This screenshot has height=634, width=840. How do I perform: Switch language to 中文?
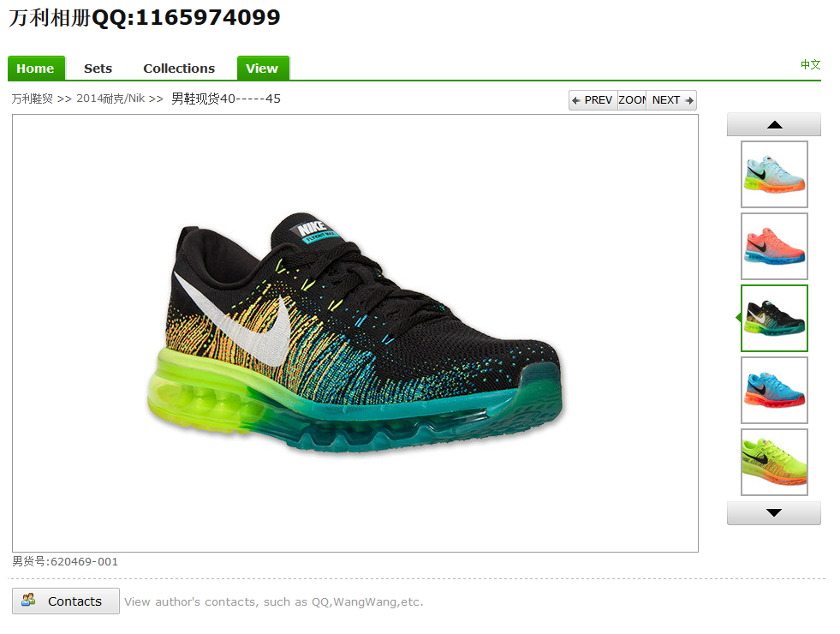(811, 65)
